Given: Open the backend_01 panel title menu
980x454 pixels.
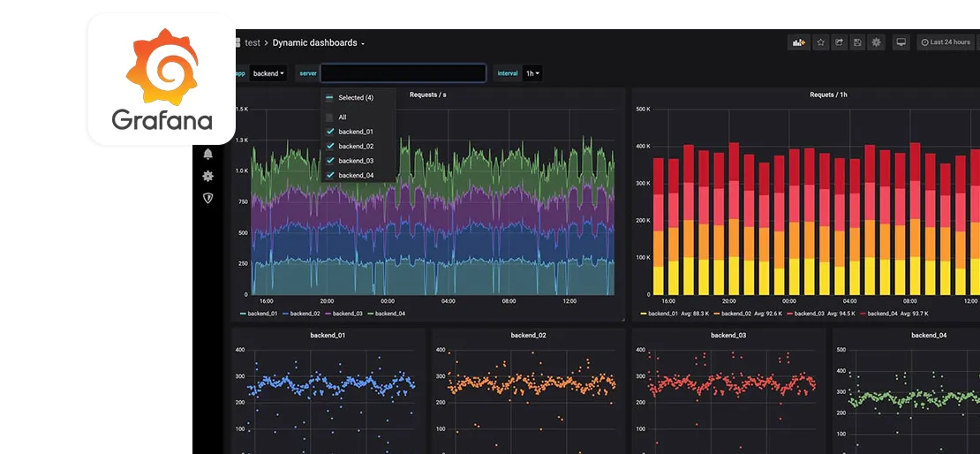Looking at the screenshot, I should (328, 335).
